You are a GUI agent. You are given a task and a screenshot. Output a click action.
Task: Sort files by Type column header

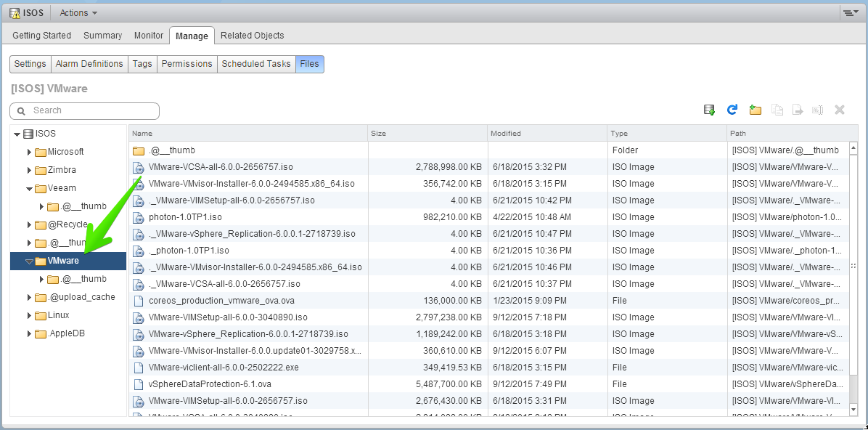click(667, 134)
